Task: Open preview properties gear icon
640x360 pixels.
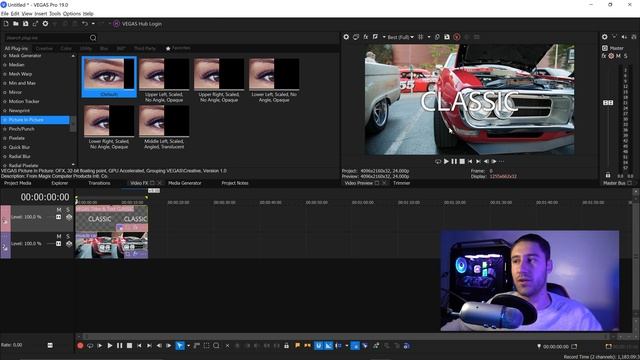Action: [346, 37]
